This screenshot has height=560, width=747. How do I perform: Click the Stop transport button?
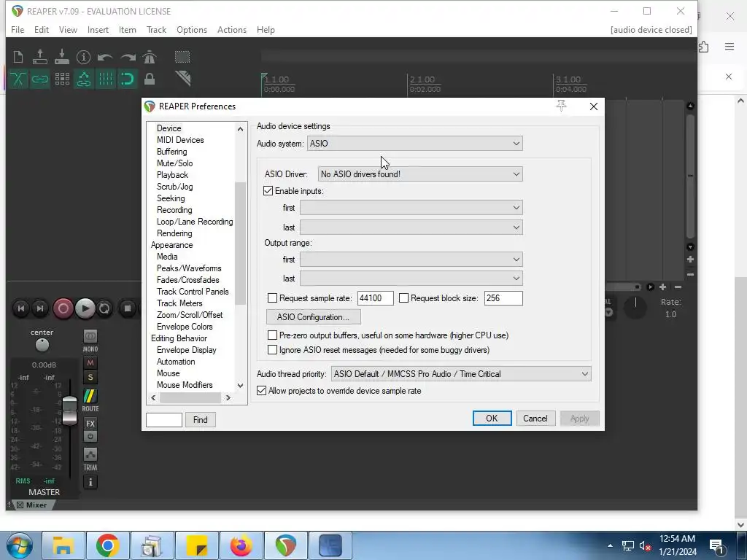point(127,308)
